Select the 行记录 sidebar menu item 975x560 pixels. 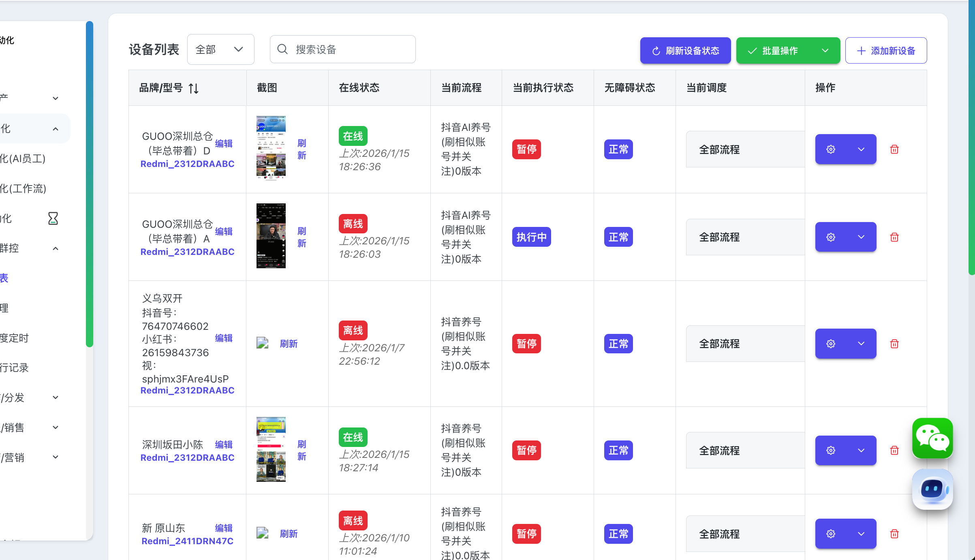[x=15, y=368]
